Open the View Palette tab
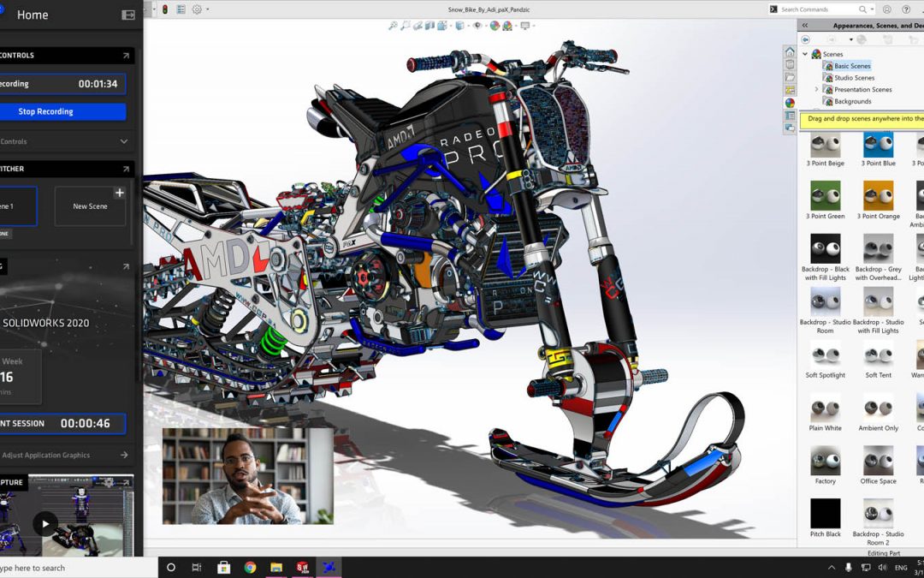The image size is (924, 578). click(x=791, y=90)
